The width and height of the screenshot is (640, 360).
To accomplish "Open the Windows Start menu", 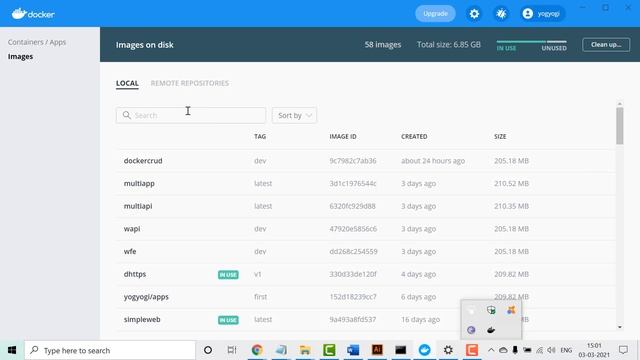I will pos(12,350).
